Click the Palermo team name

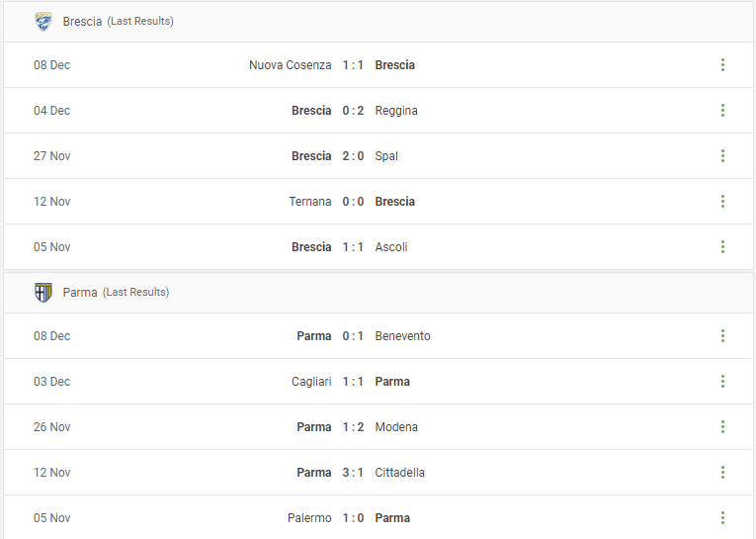[309, 518]
